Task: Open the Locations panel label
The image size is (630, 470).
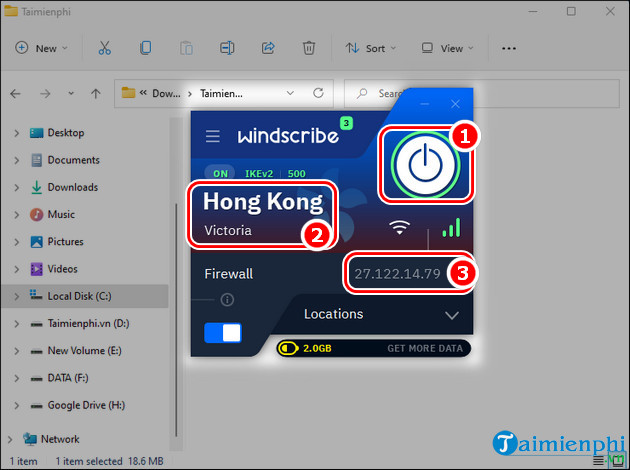Action: pyautogui.click(x=333, y=314)
